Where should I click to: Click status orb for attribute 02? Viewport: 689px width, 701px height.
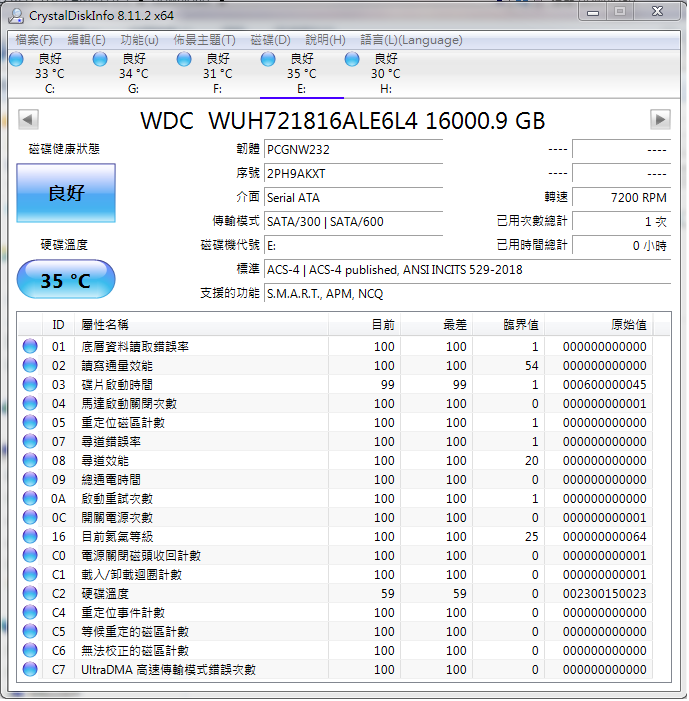point(30,365)
